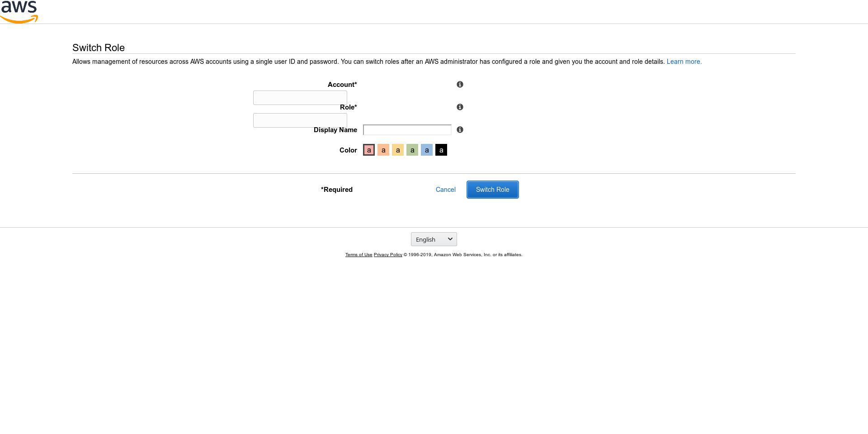
Task: Click the AWS logo
Action: point(19,12)
